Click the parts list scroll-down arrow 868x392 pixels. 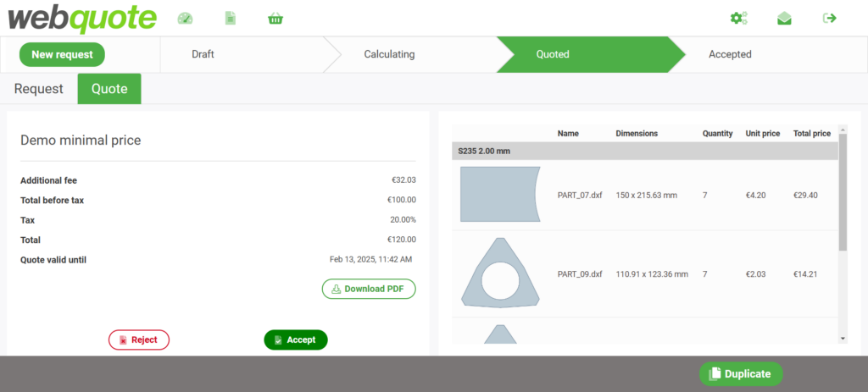[843, 338]
